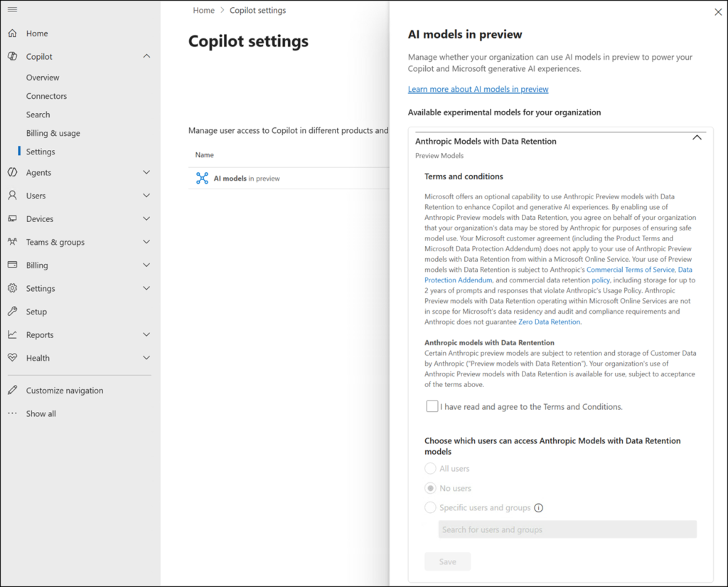Image resolution: width=728 pixels, height=587 pixels.
Task: Click the Health heart icon
Action: (x=13, y=358)
